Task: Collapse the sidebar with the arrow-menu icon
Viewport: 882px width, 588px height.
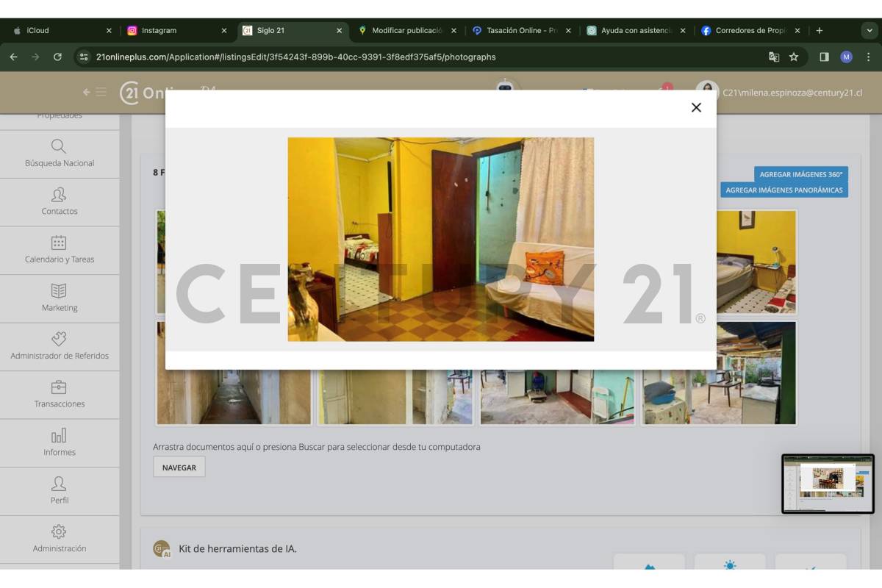Action: pos(94,93)
